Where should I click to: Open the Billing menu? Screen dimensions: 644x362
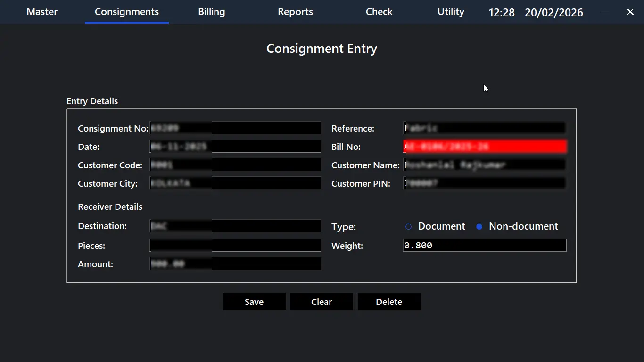[211, 12]
